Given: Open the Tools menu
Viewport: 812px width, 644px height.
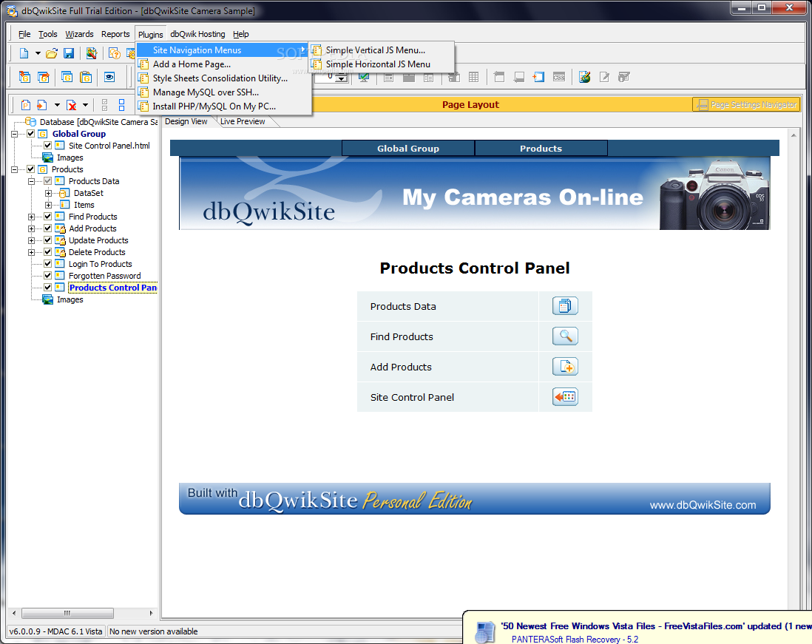Looking at the screenshot, I should point(47,34).
